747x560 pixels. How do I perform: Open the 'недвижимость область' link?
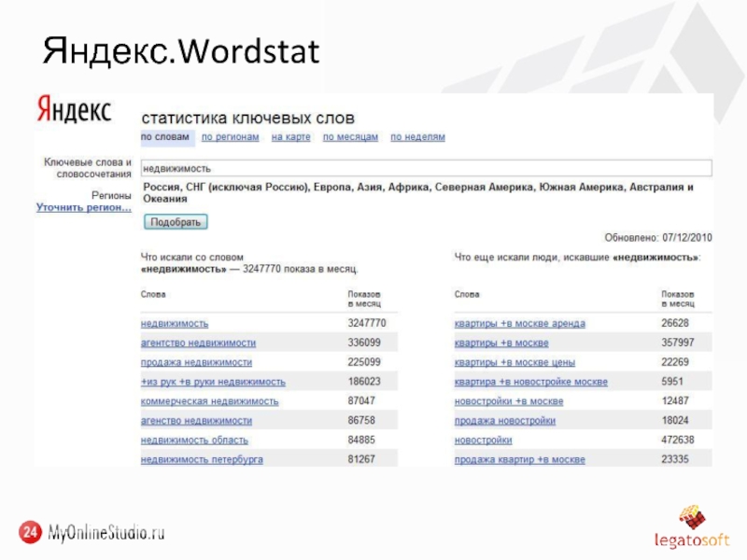[194, 441]
